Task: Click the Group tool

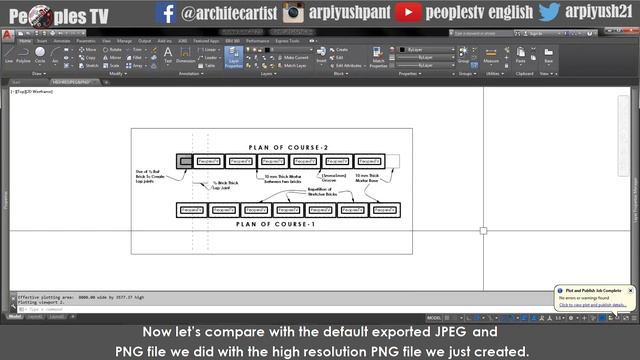Action: (x=463, y=55)
